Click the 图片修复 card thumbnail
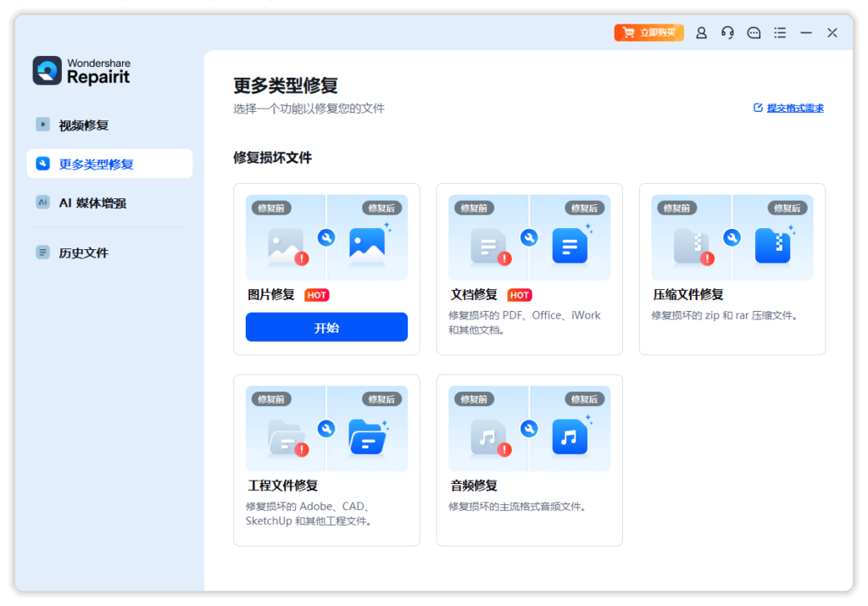The height and width of the screenshot is (606, 868). pos(326,237)
